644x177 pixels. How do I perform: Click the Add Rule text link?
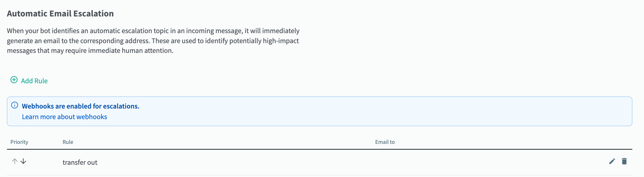[34, 81]
